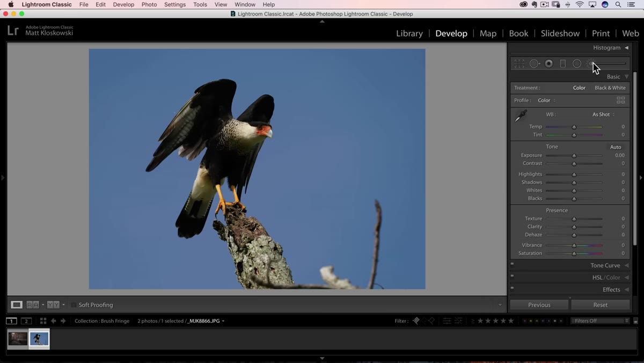Select the Crop Overlay tool
The image size is (644, 363).
pyautogui.click(x=519, y=63)
